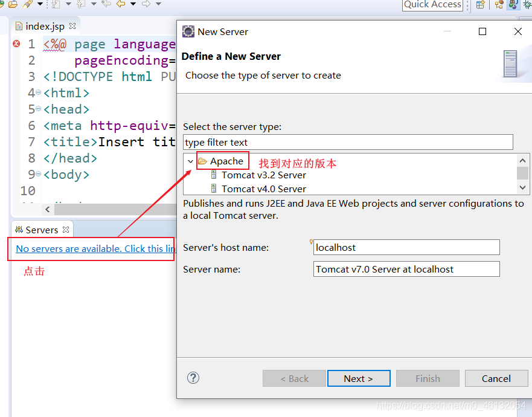Click the server type filter text field

[348, 142]
